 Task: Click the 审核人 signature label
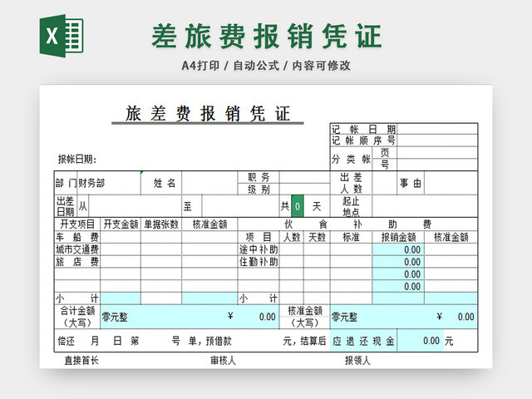[223, 360]
